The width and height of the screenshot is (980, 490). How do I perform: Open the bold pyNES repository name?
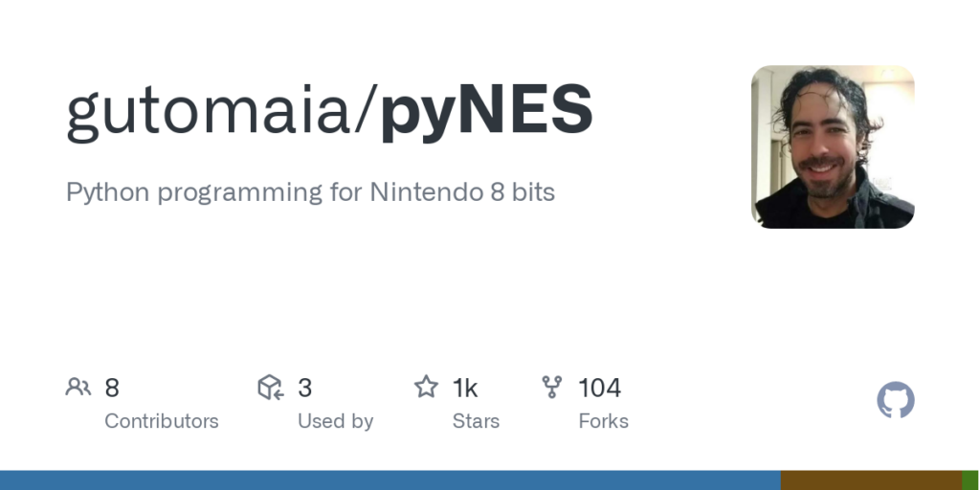click(x=487, y=110)
